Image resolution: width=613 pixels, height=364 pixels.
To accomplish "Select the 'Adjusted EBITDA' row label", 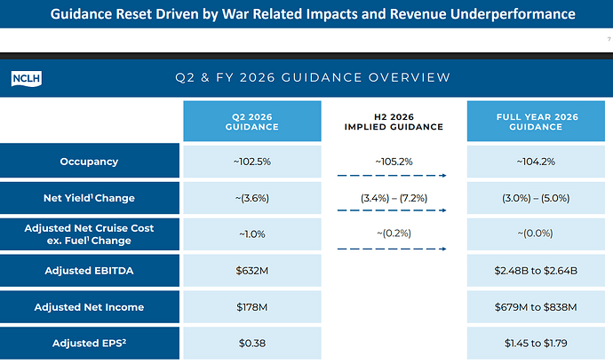I will tap(90, 271).
